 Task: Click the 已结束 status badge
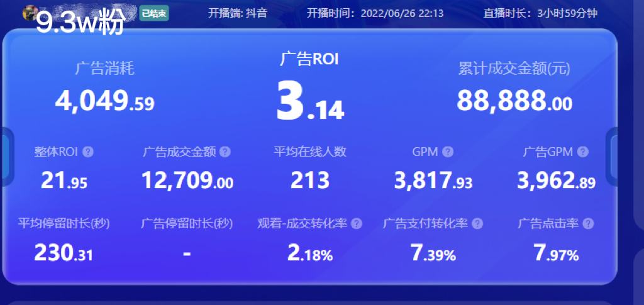tap(154, 13)
